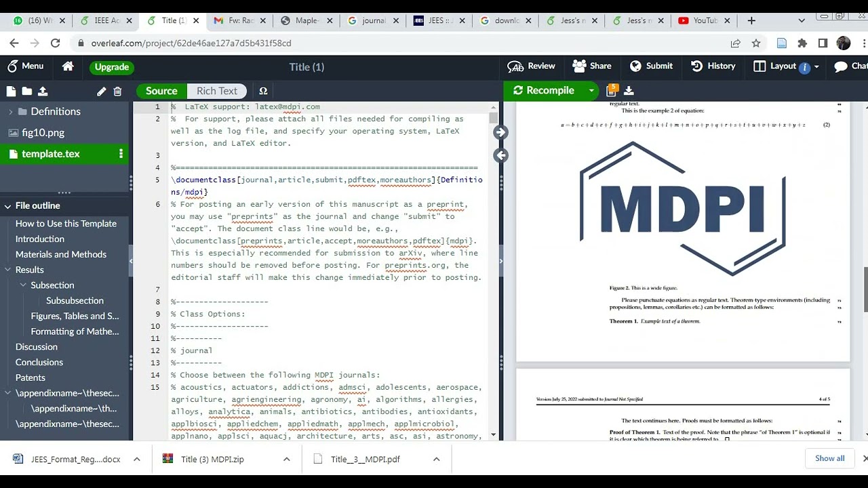868x488 pixels.
Task: Open Recompile options dropdown arrow
Action: pos(591,90)
